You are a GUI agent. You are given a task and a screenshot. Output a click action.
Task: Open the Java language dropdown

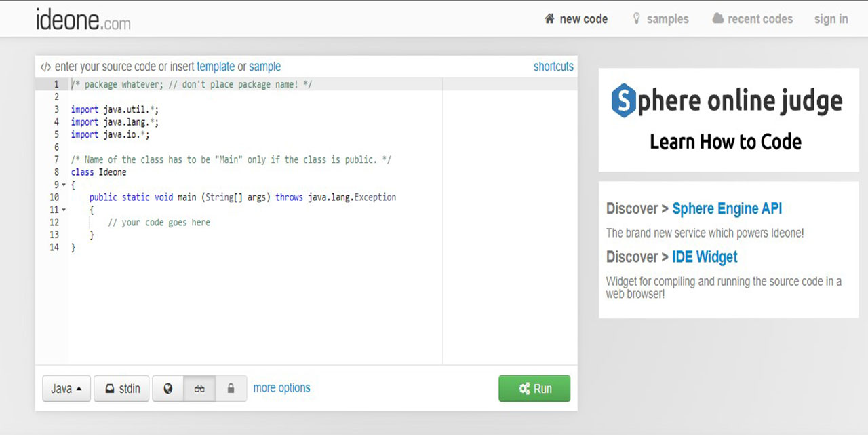[x=66, y=389]
